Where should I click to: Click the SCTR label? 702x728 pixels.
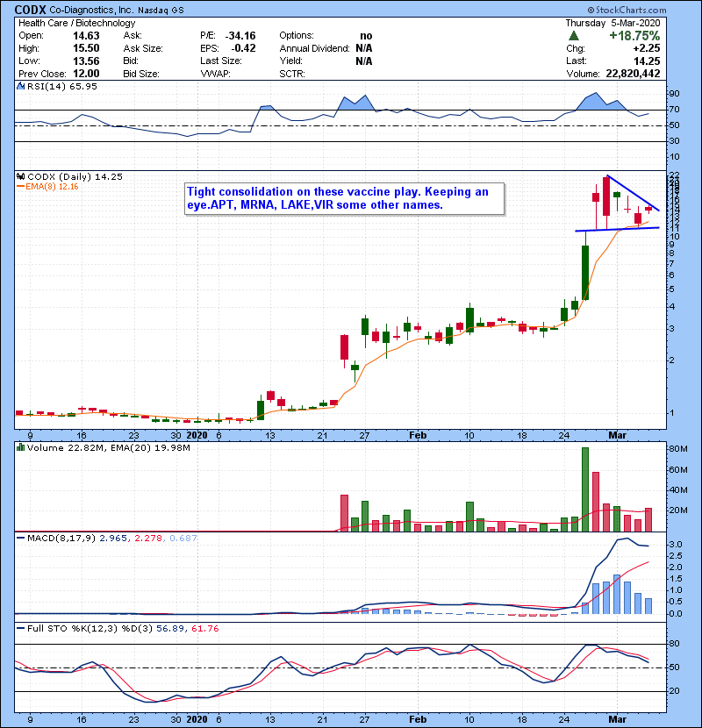(x=292, y=74)
